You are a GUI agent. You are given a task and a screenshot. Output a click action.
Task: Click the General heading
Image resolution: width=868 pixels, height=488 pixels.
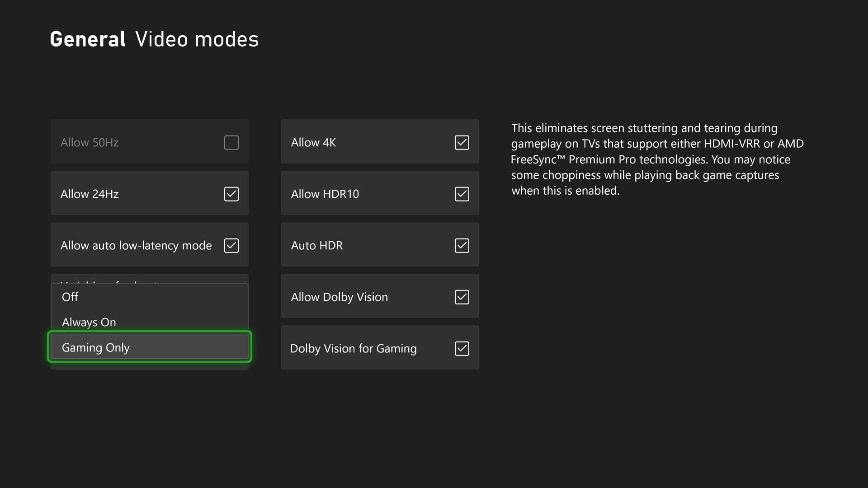pos(88,39)
